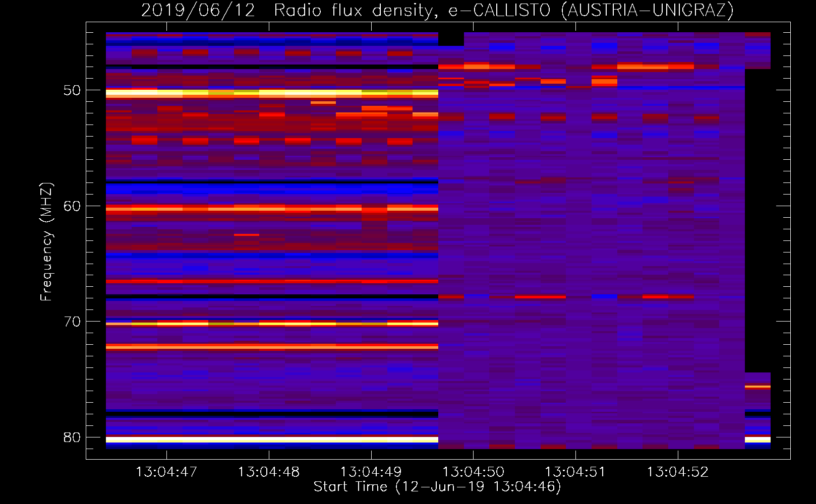Click the 13:04:48 time tick label
The height and width of the screenshot is (504, 816).
[x=269, y=472]
